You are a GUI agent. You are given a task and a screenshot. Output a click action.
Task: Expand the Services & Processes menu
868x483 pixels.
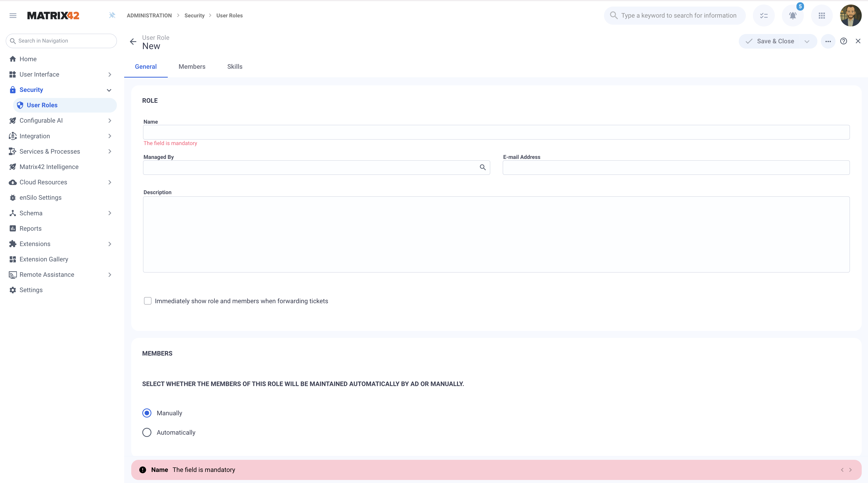(x=110, y=152)
